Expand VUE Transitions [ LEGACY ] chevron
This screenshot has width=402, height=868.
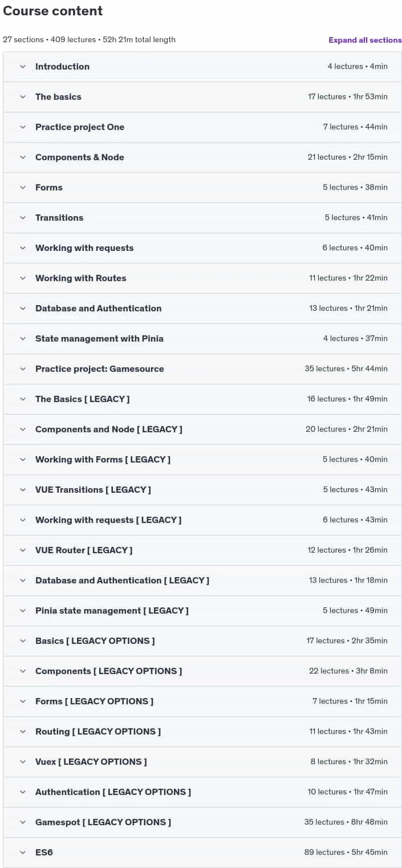[23, 490]
